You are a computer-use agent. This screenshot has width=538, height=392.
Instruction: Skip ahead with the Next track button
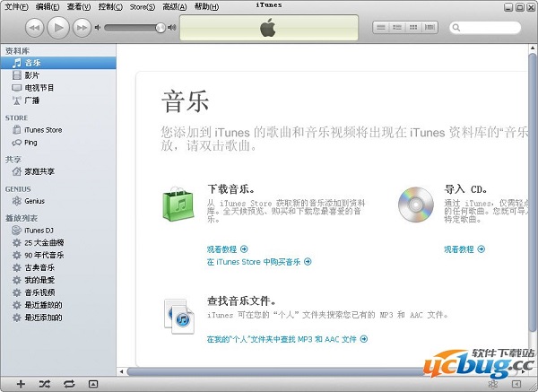pos(82,28)
